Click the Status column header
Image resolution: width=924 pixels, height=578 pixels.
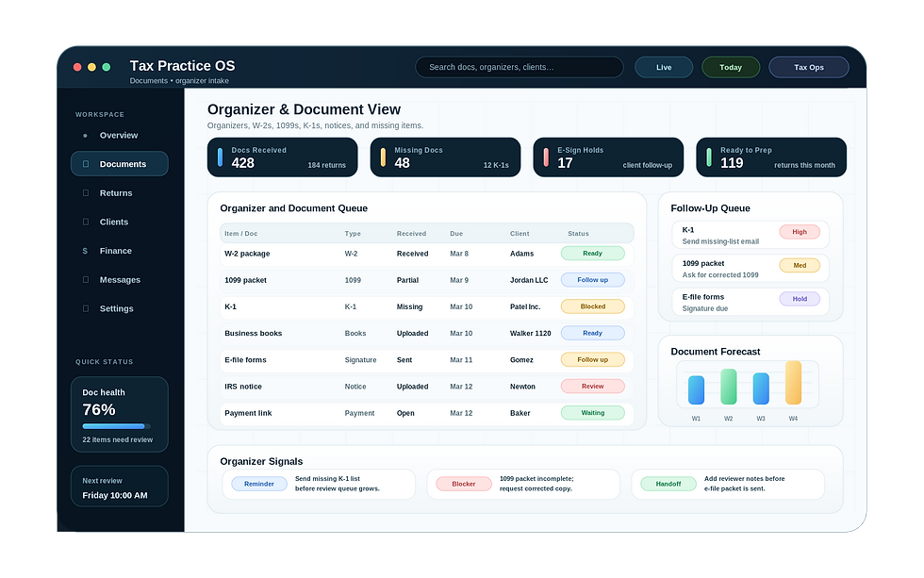click(578, 233)
